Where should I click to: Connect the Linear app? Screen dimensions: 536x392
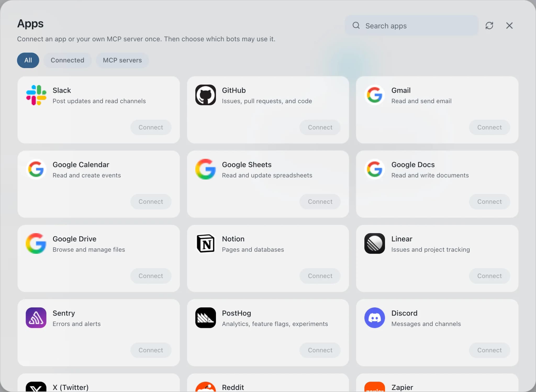[x=489, y=276]
